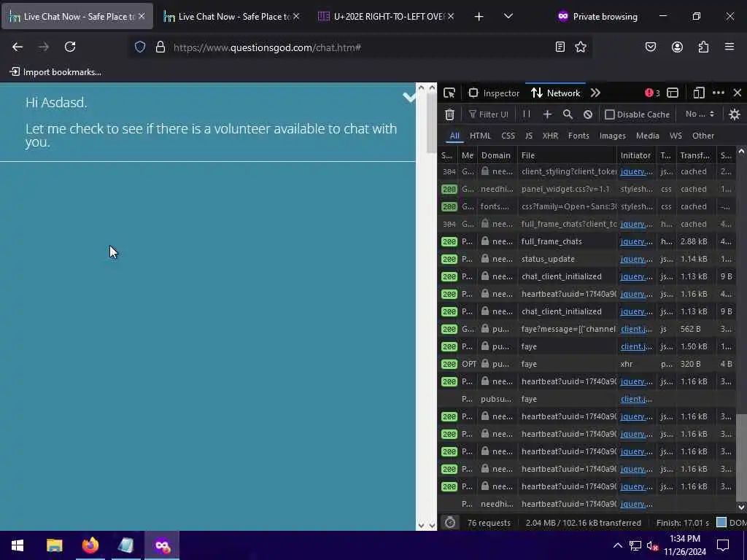Screen dimensions: 747x560
Task: Switch to second Live Chat Now tab
Action: (x=231, y=17)
